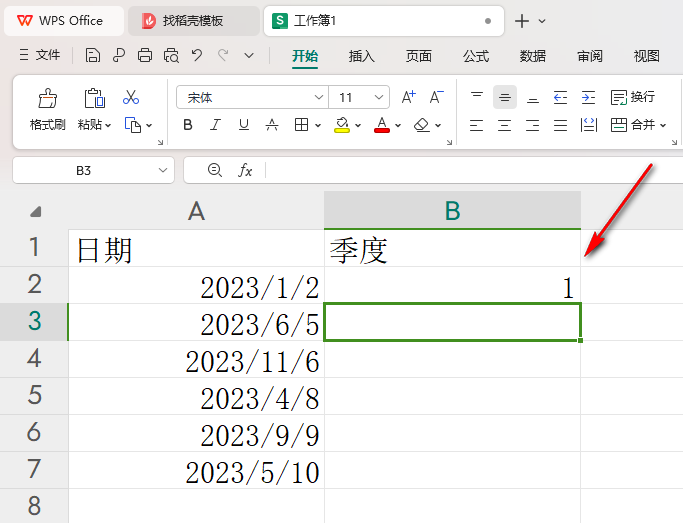Viewport: 683px width, 523px height.
Task: Switch to the 插入 tab
Action: (x=362, y=56)
